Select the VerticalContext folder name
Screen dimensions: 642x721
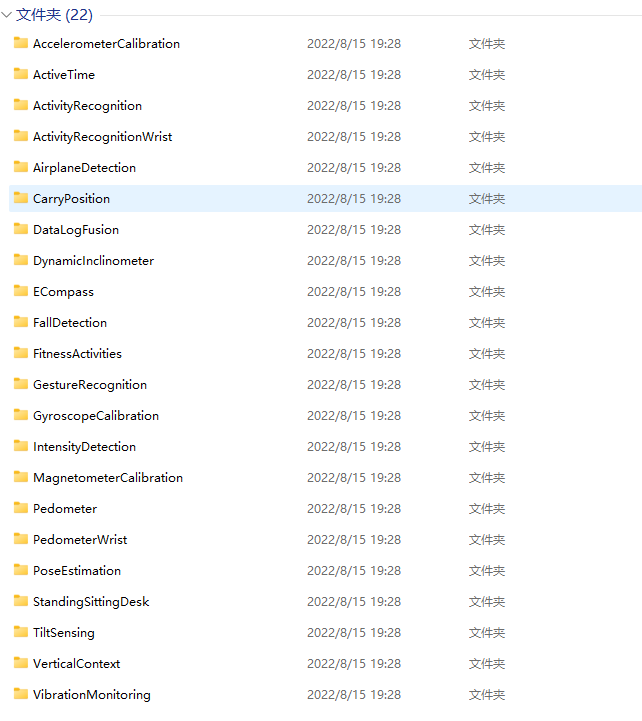tap(76, 664)
